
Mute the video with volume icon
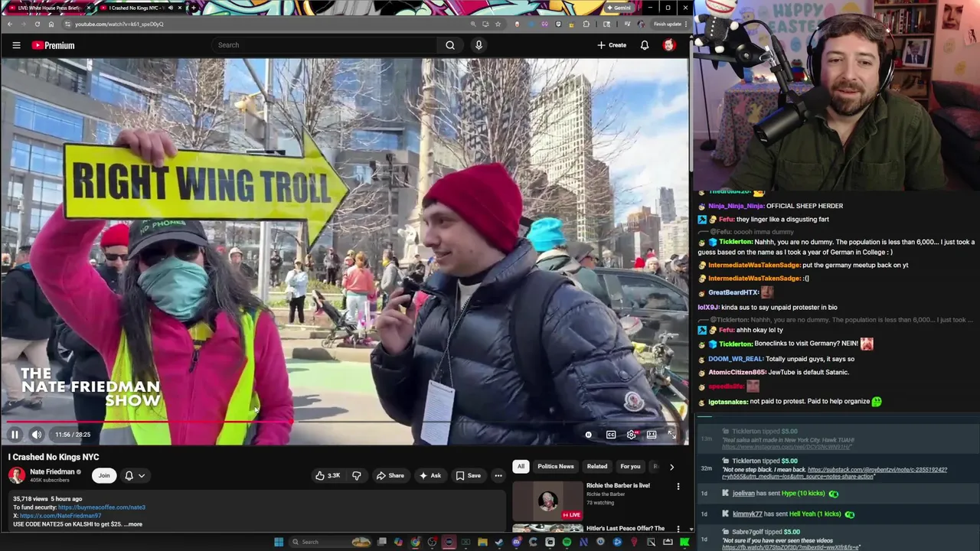click(37, 435)
